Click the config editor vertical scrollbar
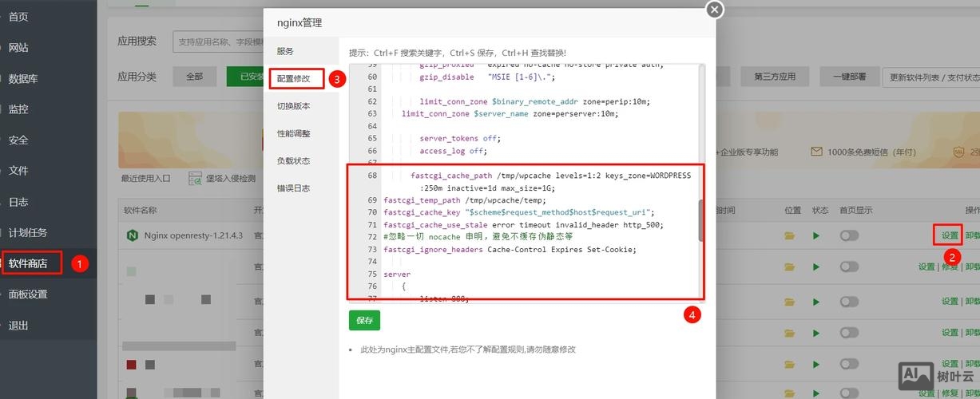 pos(701,220)
